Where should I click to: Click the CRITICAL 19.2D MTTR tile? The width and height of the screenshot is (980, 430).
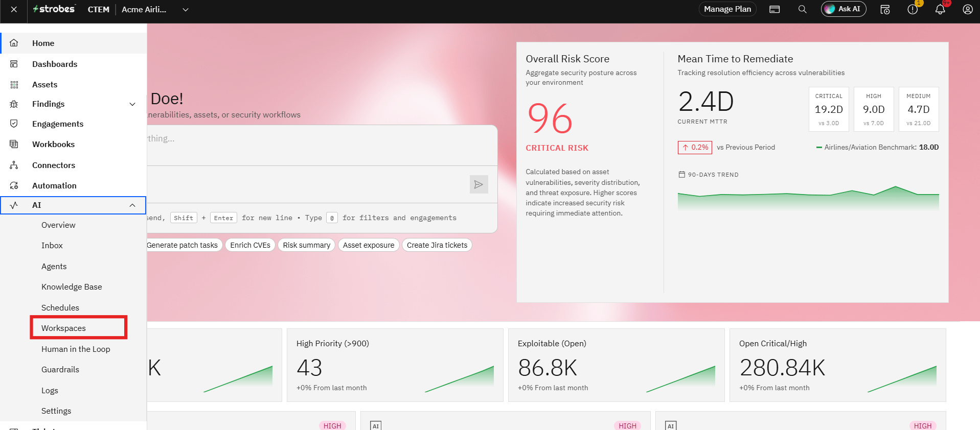tap(829, 109)
